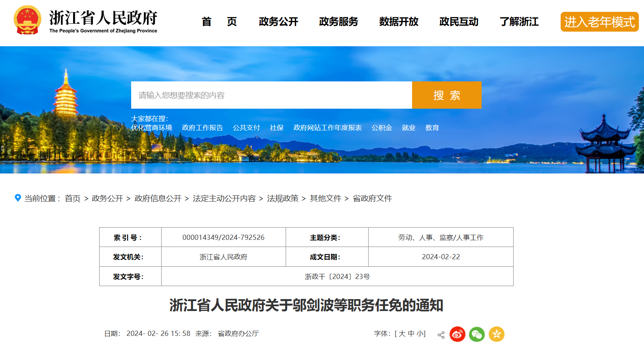This screenshot has height=343, width=644.
Task: Focus the site search input box
Action: pyautogui.click(x=271, y=95)
